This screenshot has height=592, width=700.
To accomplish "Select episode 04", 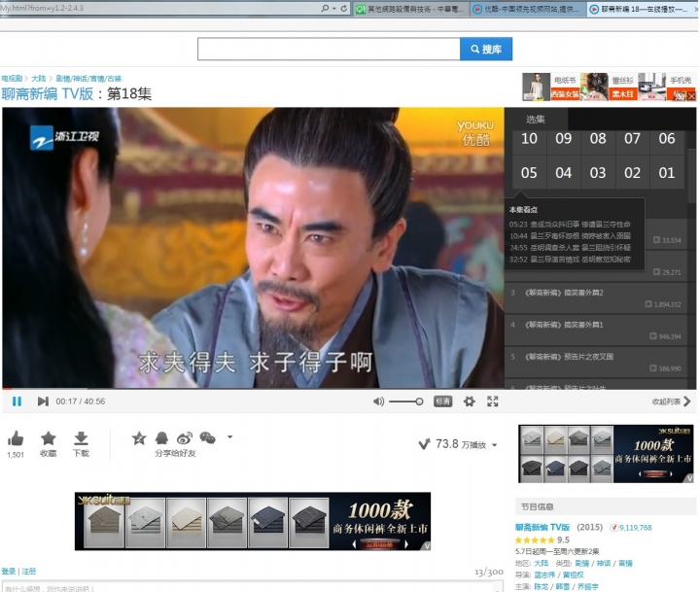I will (x=563, y=172).
